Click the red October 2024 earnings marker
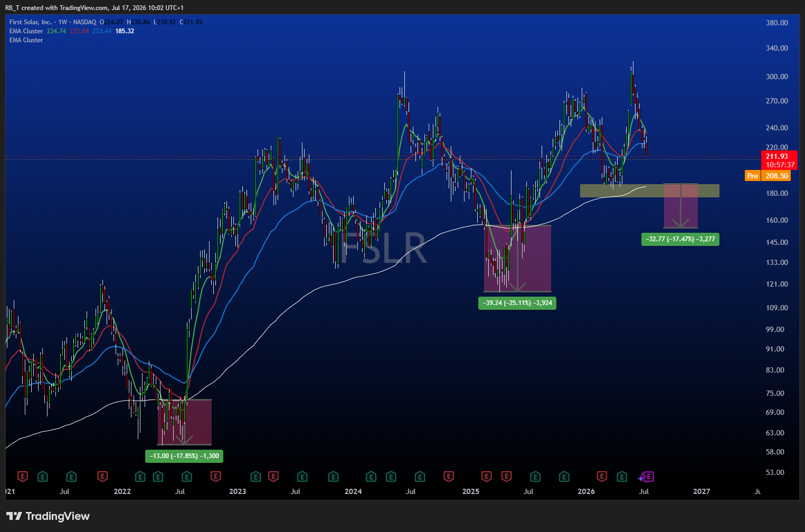The image size is (805, 532). click(x=449, y=477)
